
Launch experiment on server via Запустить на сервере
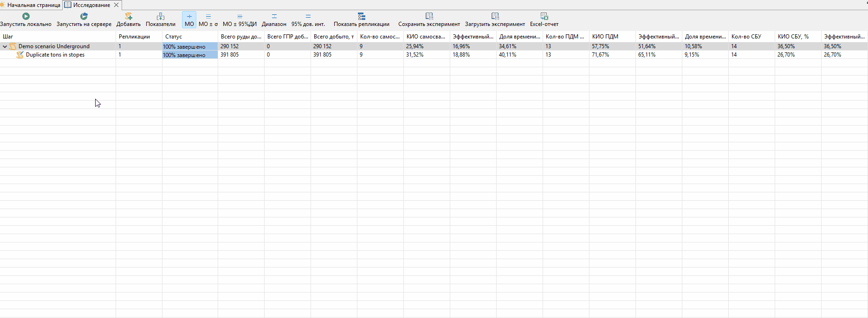(x=84, y=20)
